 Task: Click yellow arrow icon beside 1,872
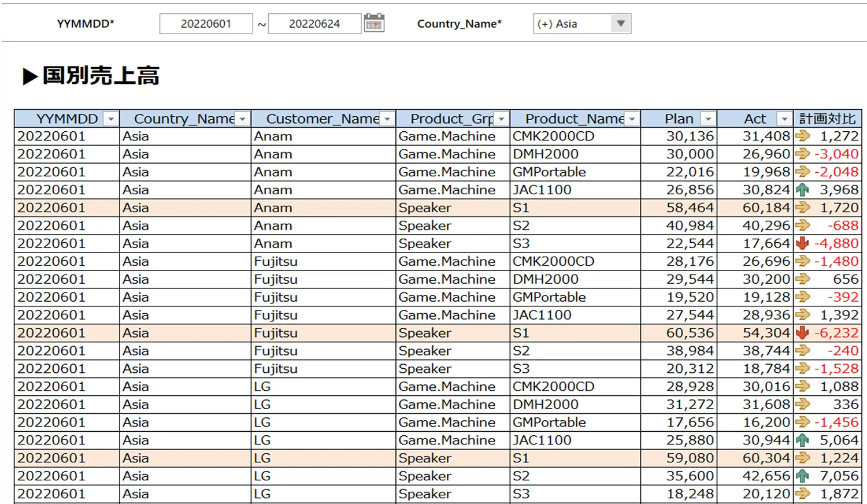coord(802,494)
